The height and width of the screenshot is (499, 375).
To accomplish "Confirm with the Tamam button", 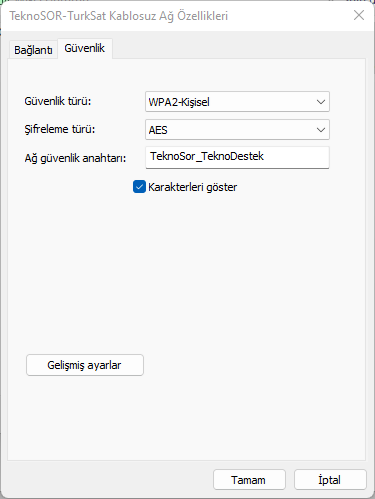I will (x=249, y=480).
